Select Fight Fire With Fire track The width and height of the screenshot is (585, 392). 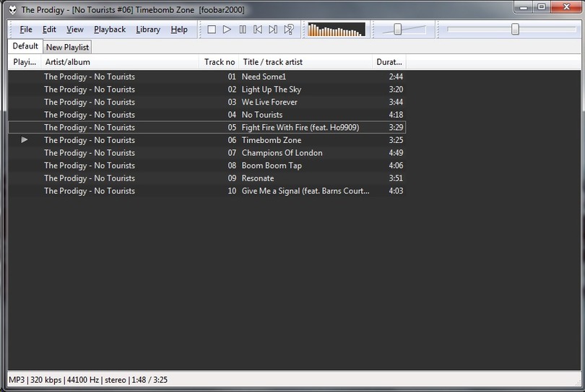207,127
